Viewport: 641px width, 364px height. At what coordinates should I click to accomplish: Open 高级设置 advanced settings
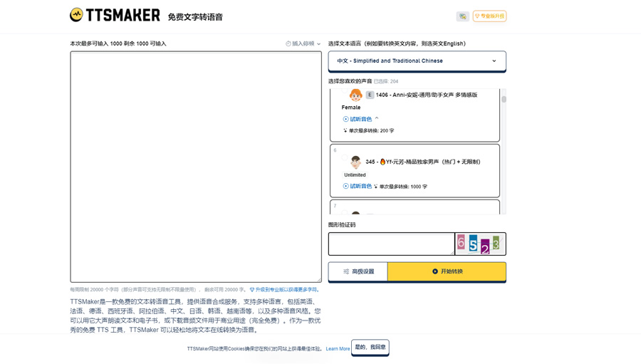(x=358, y=271)
